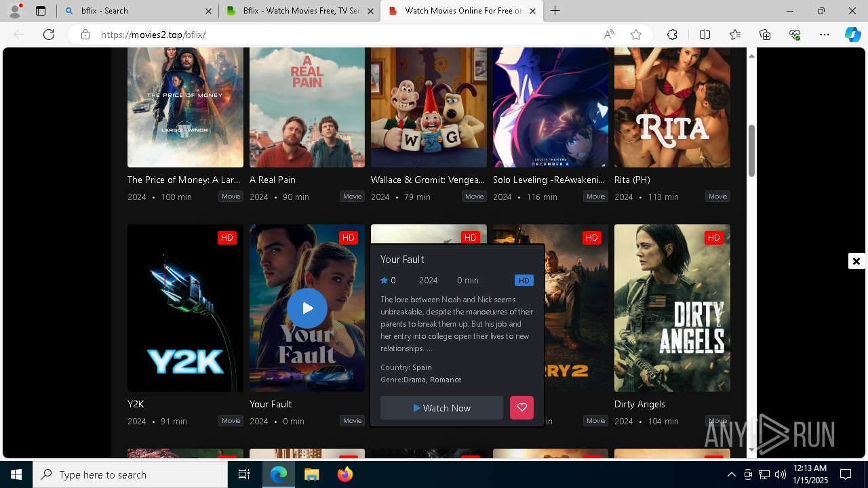Viewport: 868px width, 488px height.
Task: Open Task View on taskbar
Action: [244, 474]
